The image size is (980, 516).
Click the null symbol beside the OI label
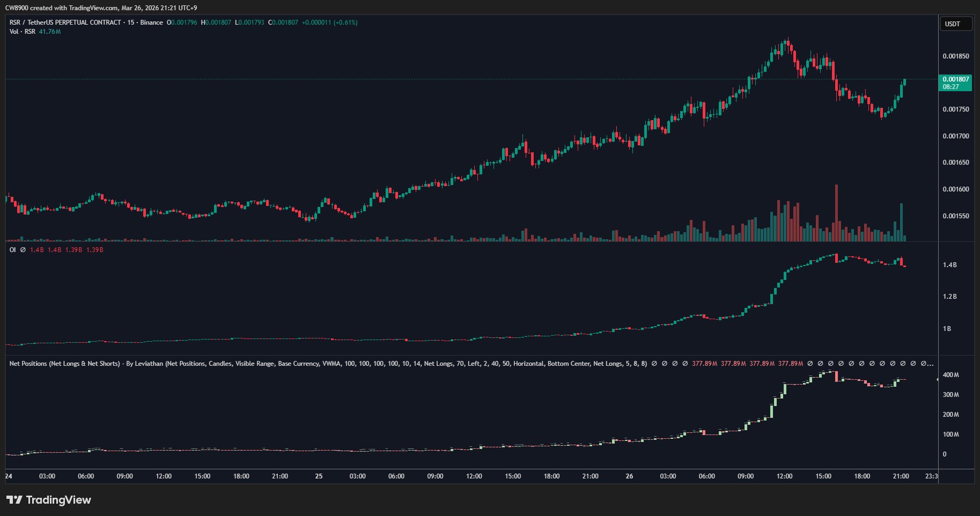click(x=23, y=250)
